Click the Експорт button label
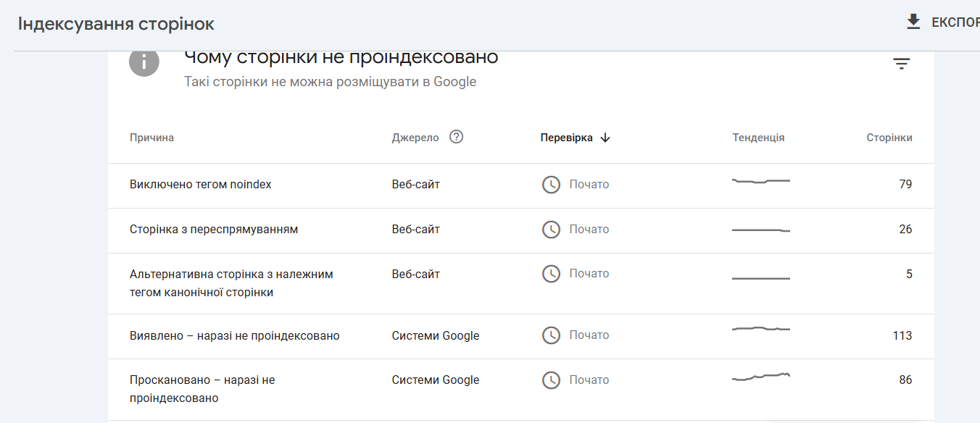 955,22
